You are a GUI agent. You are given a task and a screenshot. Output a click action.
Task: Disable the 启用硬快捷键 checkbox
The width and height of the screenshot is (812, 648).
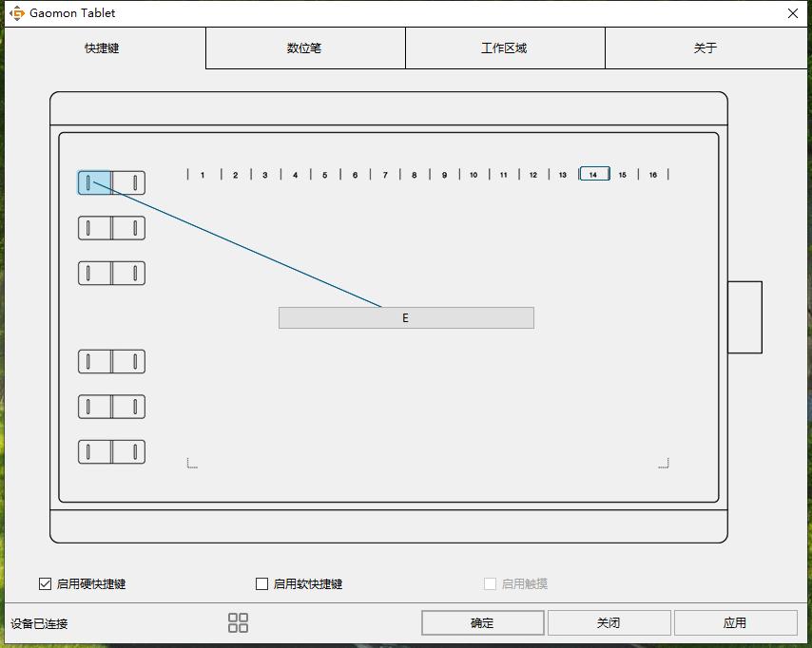45,583
